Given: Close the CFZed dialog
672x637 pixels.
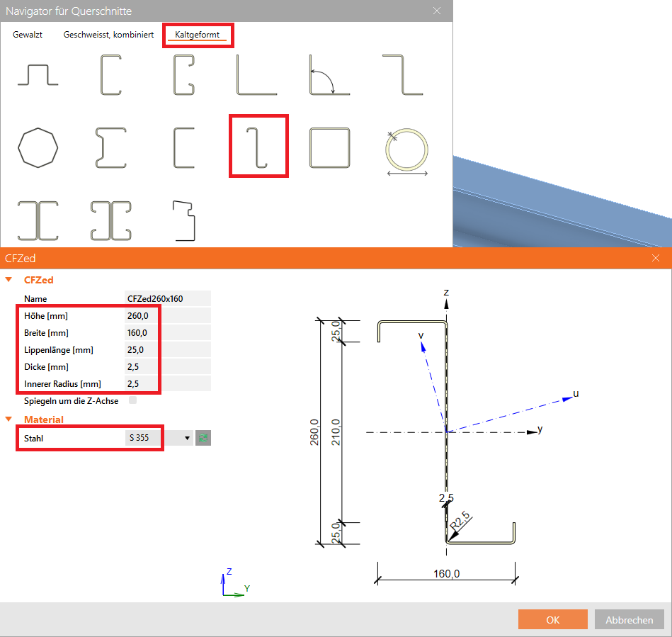Looking at the screenshot, I should 656,258.
